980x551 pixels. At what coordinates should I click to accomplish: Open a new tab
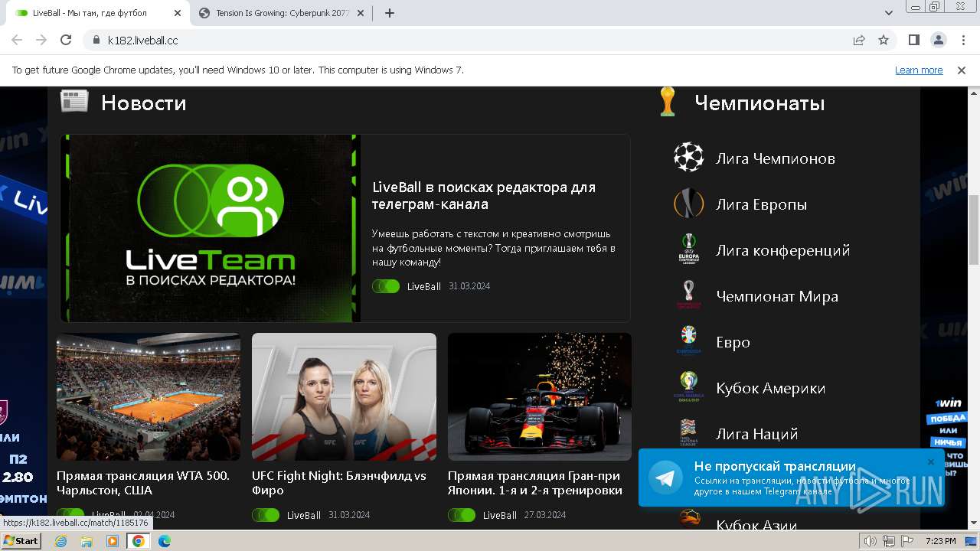[x=390, y=13]
